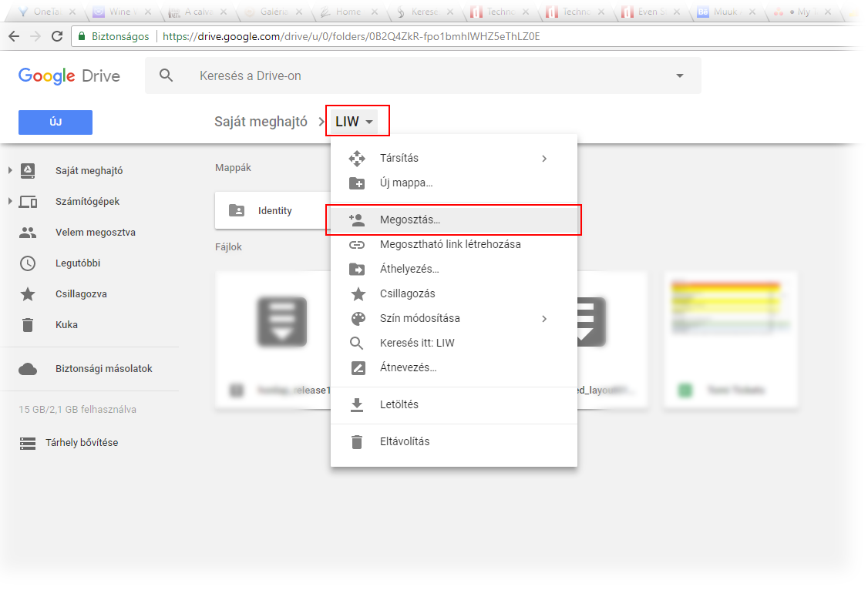
Task: Click the browser reload icon
Action: click(57, 36)
